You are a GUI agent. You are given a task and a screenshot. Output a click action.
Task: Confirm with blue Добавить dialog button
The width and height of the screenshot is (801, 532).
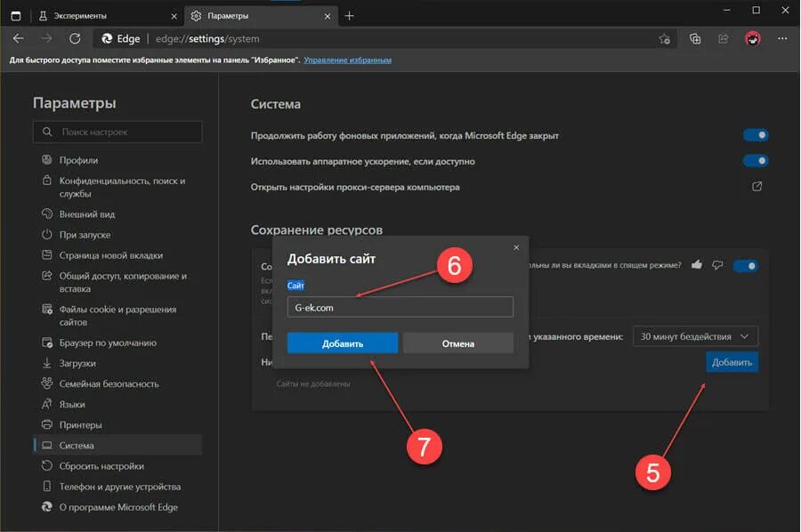coord(343,343)
